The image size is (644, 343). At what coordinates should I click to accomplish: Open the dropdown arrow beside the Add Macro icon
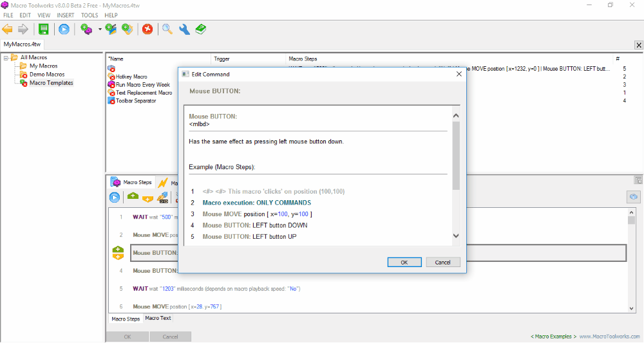click(x=100, y=30)
